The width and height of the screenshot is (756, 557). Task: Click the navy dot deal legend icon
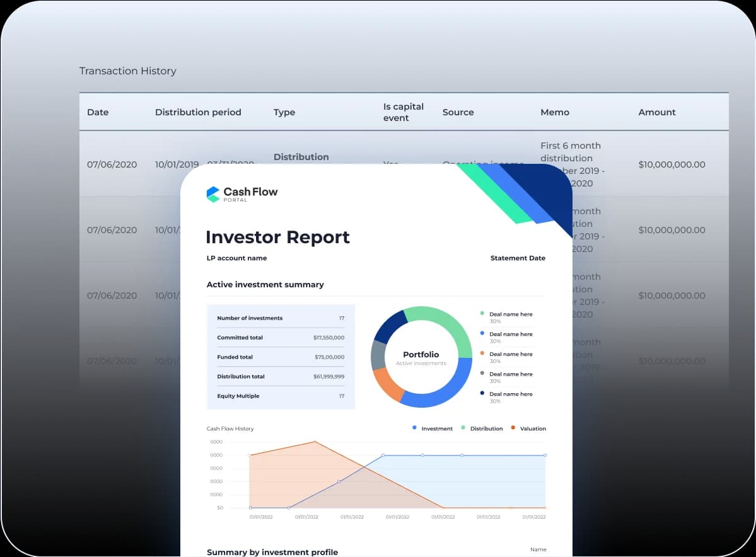point(482,393)
